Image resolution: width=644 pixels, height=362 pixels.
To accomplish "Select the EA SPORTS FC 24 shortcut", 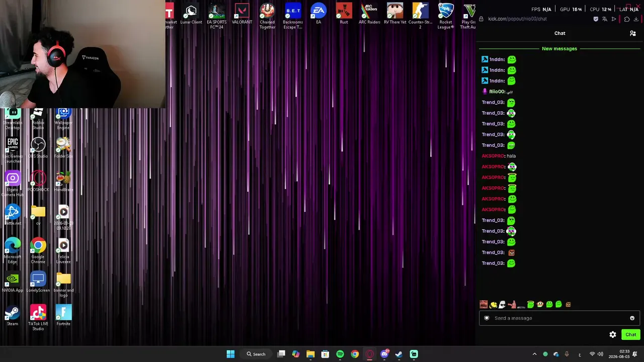I will [216, 17].
